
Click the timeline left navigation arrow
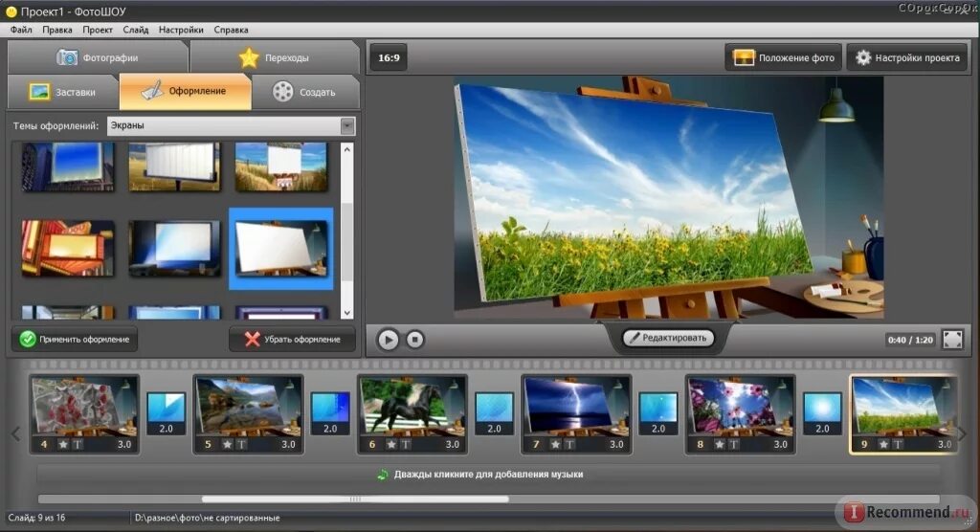coord(16,432)
